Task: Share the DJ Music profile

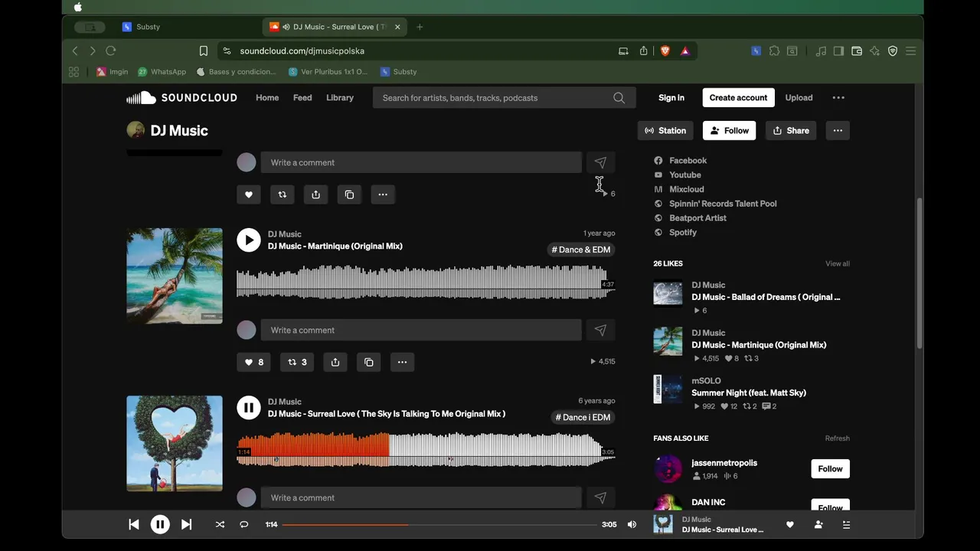Action: [x=791, y=131]
